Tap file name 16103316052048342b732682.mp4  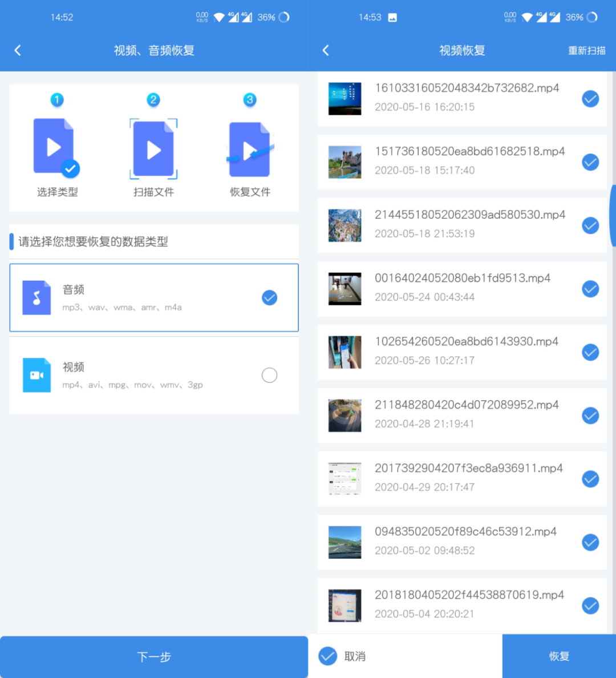pyautogui.click(x=467, y=88)
